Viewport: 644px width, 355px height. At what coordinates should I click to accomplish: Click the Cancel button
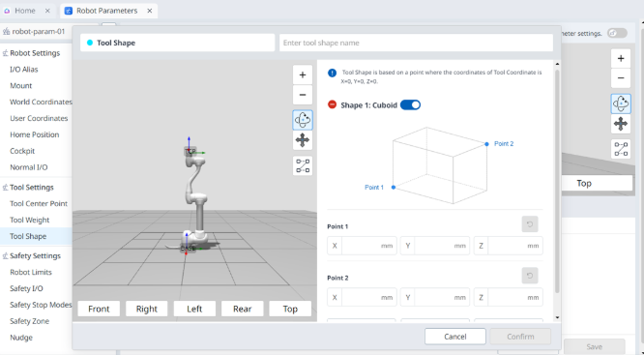[455, 337]
